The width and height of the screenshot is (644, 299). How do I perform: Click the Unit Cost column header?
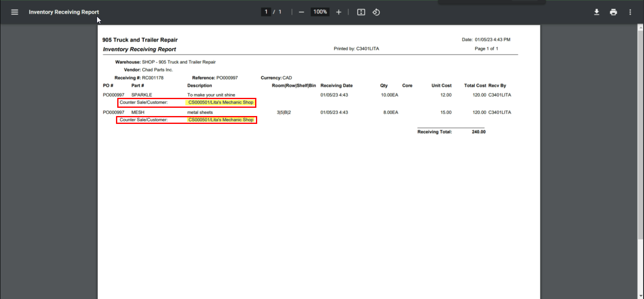442,85
